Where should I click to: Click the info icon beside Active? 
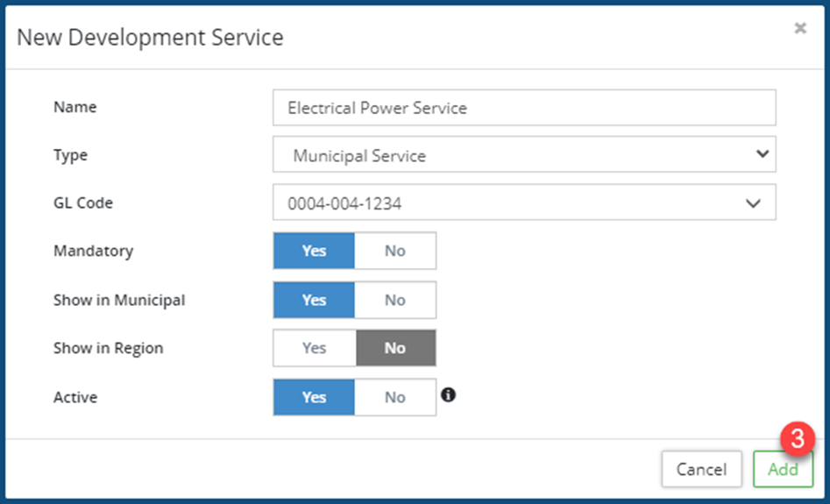[x=448, y=394]
